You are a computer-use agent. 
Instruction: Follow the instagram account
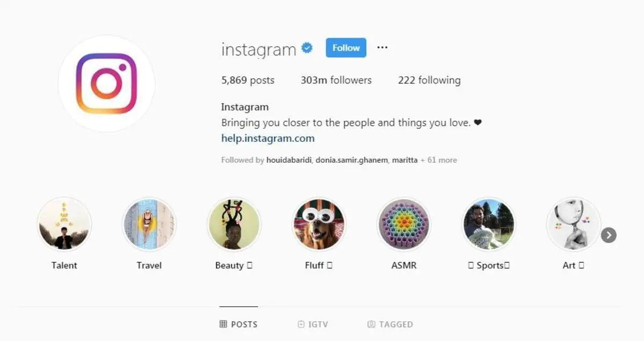pyautogui.click(x=346, y=48)
